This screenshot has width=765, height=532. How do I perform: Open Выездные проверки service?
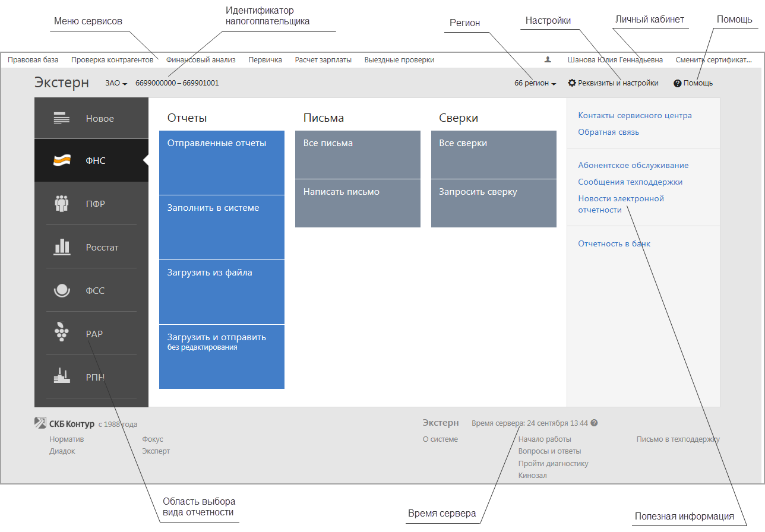(x=399, y=60)
